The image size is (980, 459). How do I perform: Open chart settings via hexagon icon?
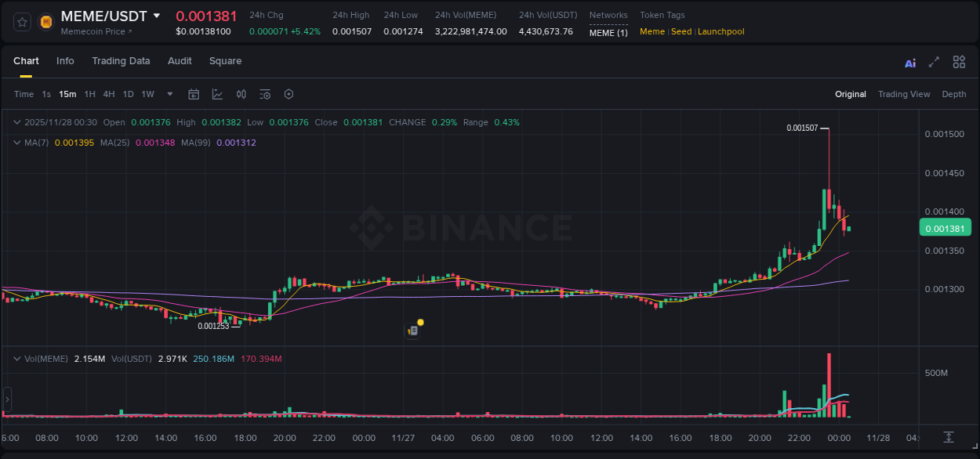coord(288,93)
